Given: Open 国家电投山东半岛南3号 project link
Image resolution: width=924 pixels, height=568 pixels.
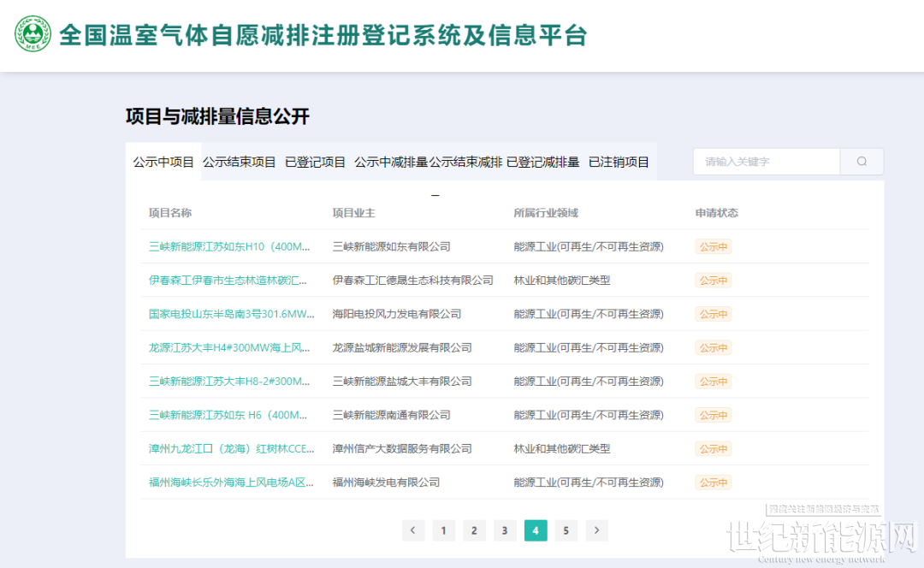Looking at the screenshot, I should [232, 314].
